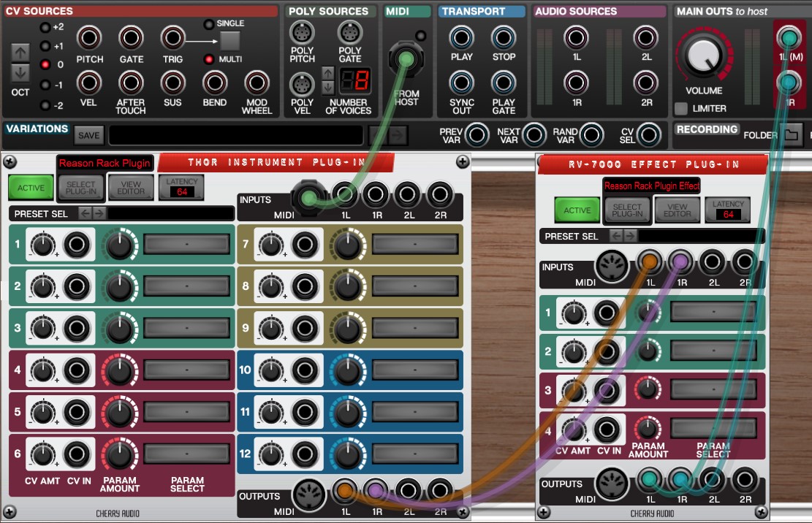Select the -2 octave LED

45,105
